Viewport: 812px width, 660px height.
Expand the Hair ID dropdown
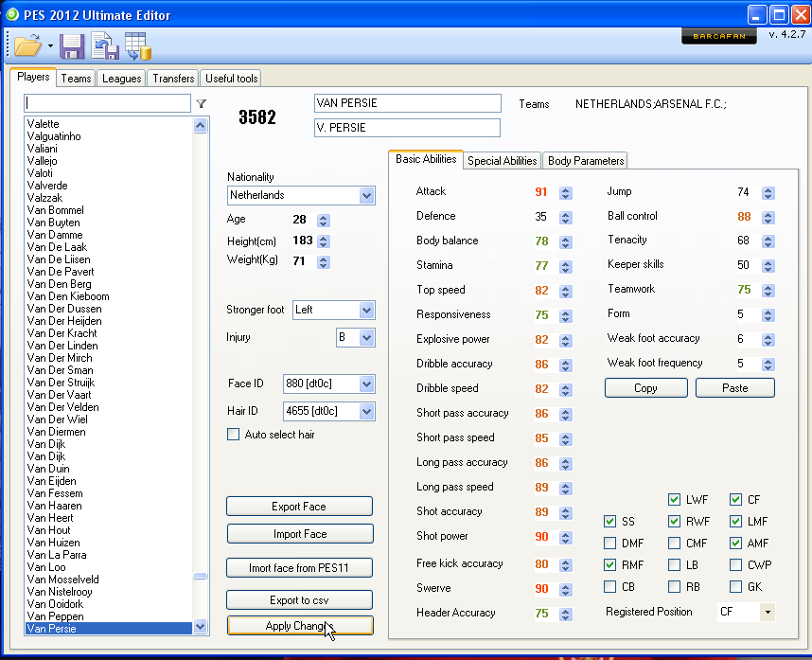click(x=366, y=411)
